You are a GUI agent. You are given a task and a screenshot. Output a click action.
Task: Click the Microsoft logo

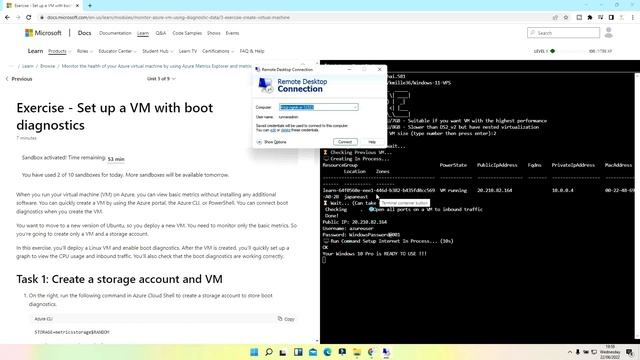[43, 33]
